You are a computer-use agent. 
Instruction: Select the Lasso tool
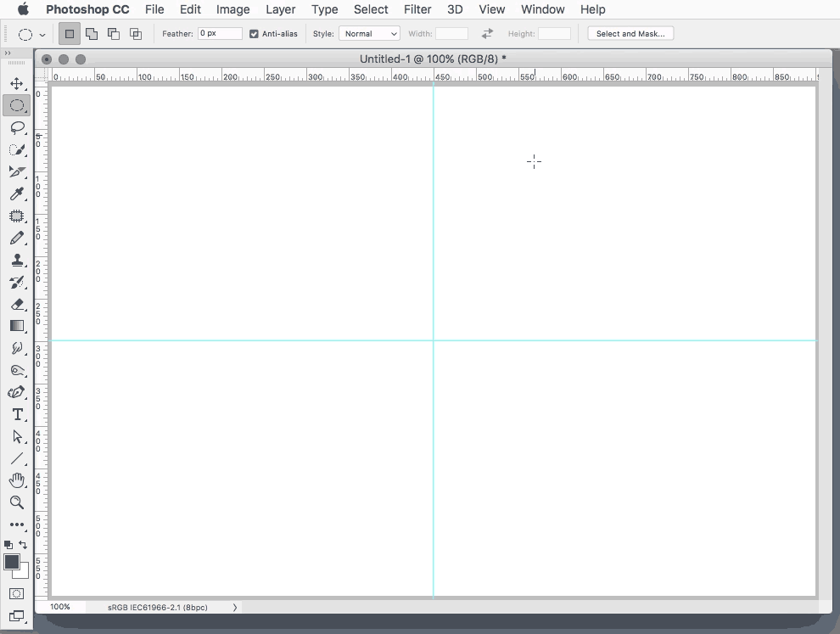[x=17, y=127]
